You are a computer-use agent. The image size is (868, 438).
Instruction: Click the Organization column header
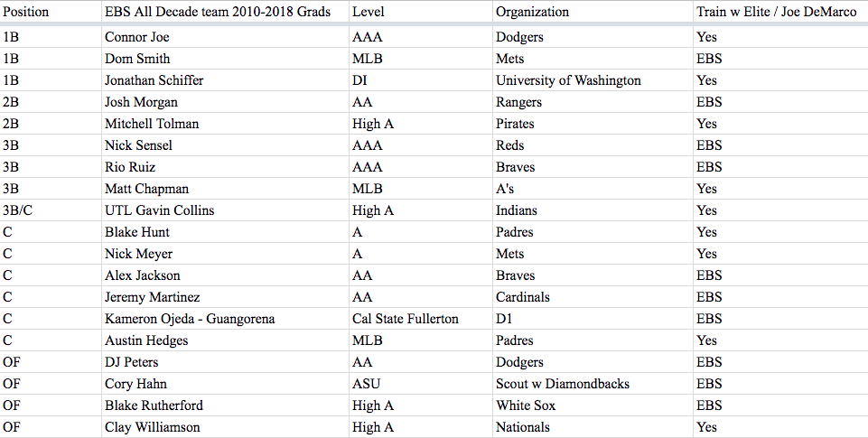pos(593,12)
